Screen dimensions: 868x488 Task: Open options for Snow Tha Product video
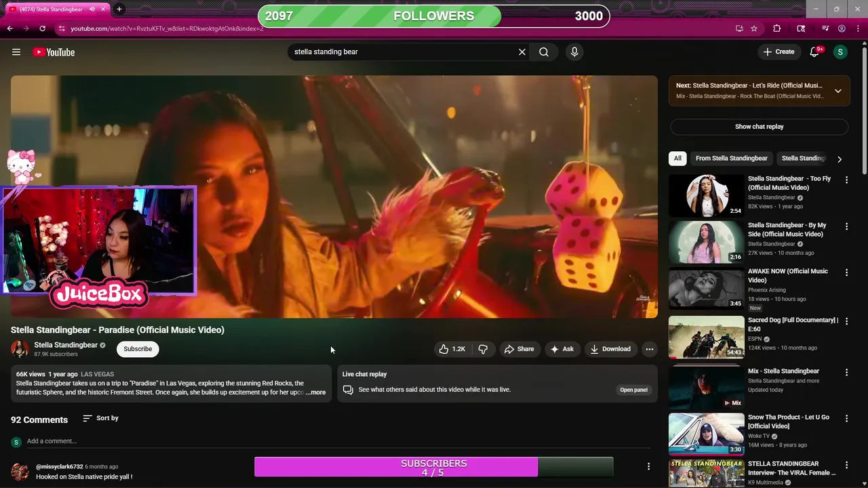click(x=846, y=419)
